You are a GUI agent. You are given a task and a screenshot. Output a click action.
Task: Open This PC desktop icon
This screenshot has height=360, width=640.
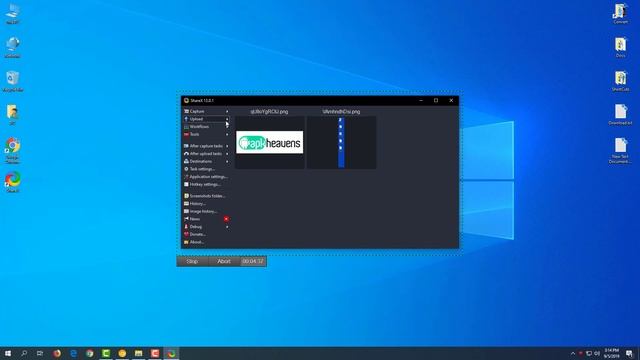[13, 14]
